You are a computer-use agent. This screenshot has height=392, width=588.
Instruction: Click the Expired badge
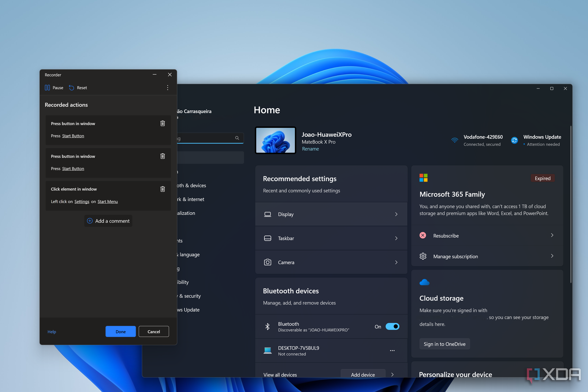pyautogui.click(x=542, y=178)
